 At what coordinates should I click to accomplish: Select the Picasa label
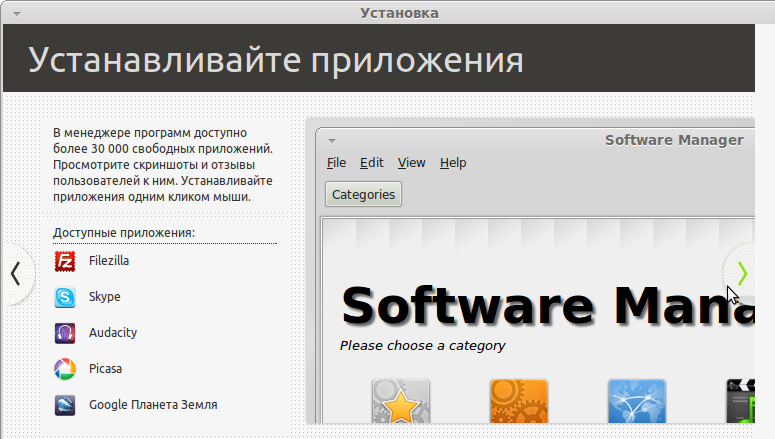[105, 369]
